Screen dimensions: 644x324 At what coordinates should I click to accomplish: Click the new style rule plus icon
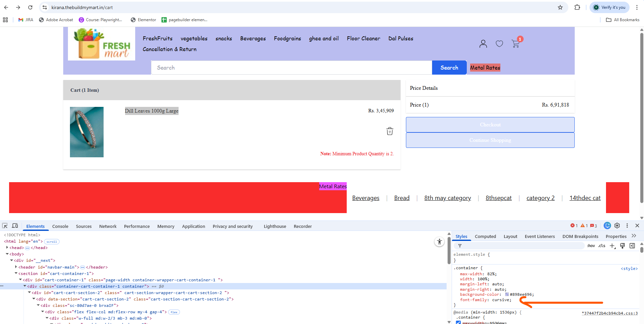pyautogui.click(x=612, y=246)
